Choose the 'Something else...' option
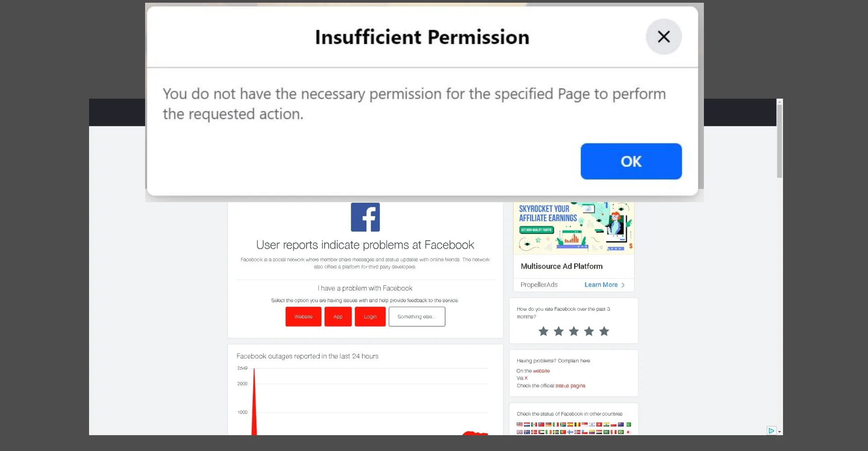The height and width of the screenshot is (451, 868). click(416, 317)
